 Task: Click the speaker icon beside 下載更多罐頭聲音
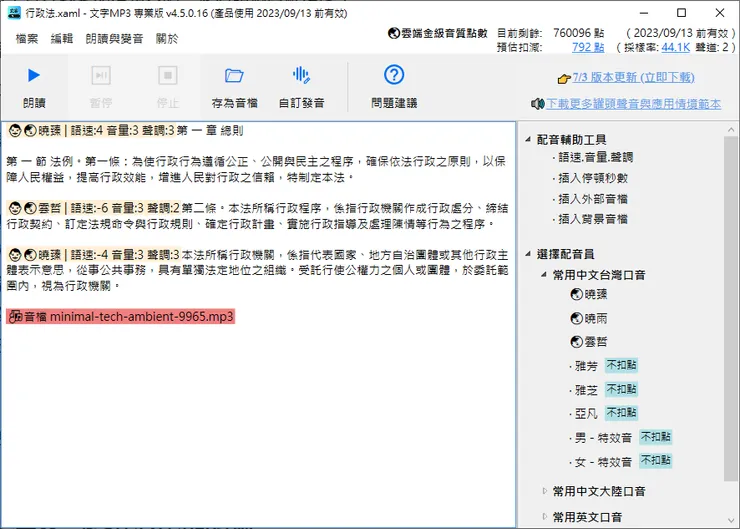tap(538, 104)
